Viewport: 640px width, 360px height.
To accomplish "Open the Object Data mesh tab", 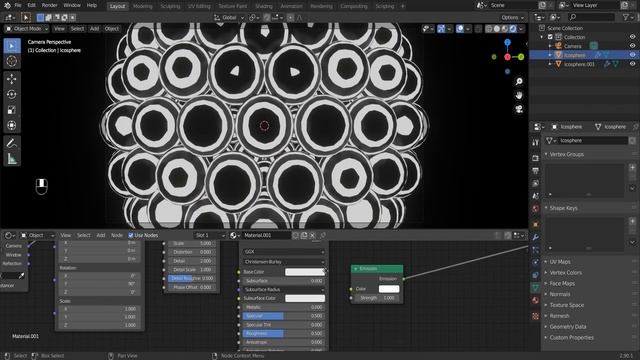I will tap(536, 288).
